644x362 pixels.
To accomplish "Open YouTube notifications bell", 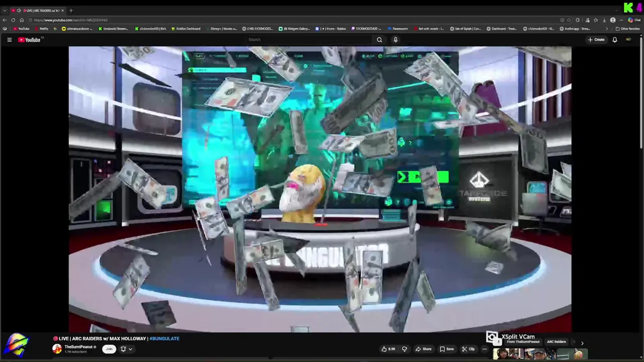I will point(614,40).
